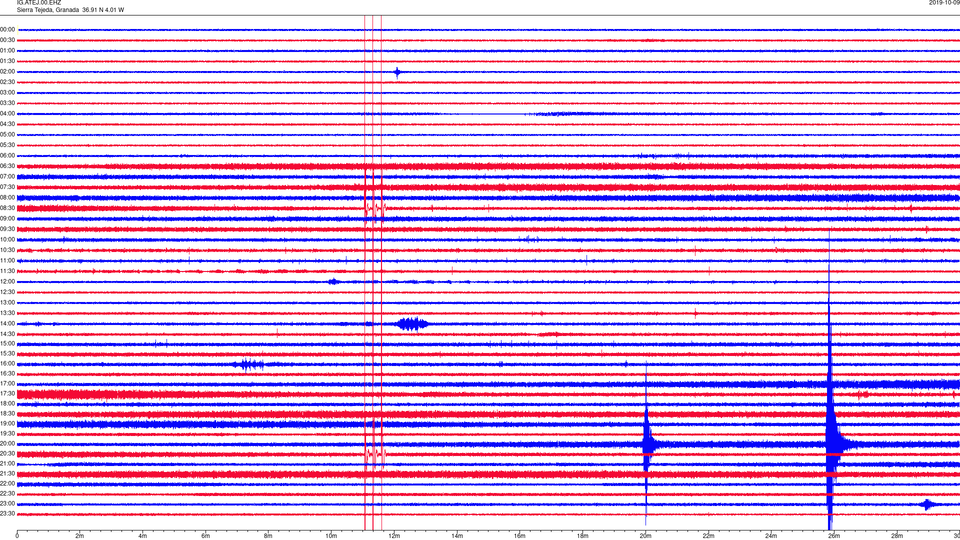This screenshot has height=540, width=960.
Task: Click the red calibration pulse on the 08:30 trace
Action: tap(374, 208)
